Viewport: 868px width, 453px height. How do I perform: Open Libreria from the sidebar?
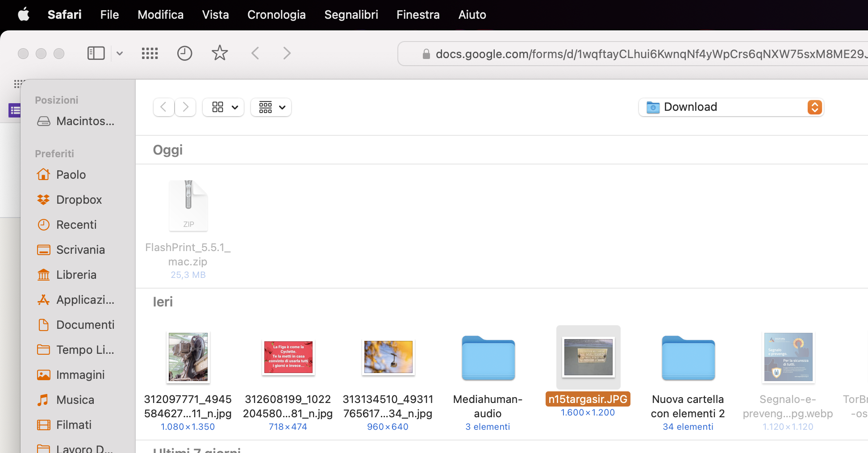point(67,275)
